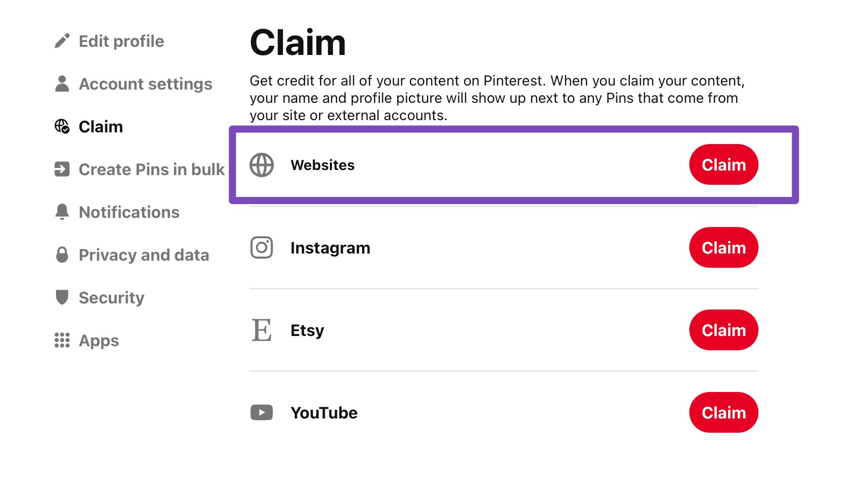Claim your YouTube channel with red button
This screenshot has height=504, width=842.
[x=723, y=412]
